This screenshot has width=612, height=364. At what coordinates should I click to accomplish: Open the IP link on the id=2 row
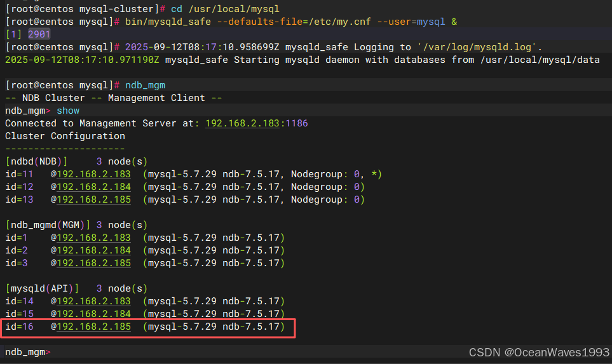93,250
